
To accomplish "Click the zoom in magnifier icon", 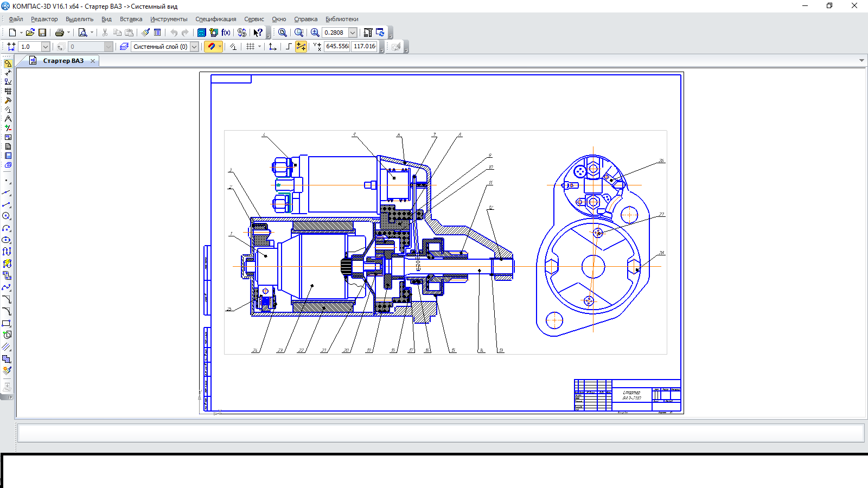I will tap(315, 33).
